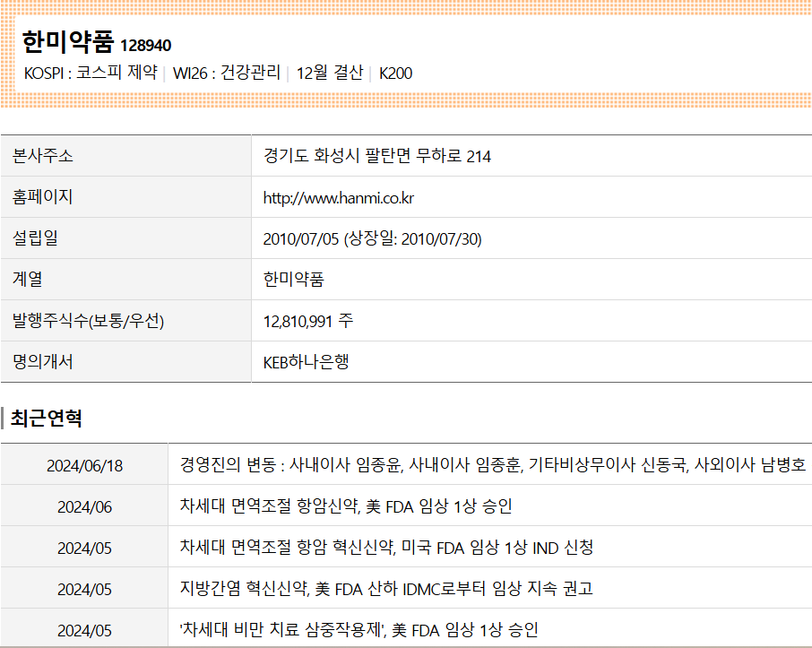Click the 최근연혁 section heading
Viewport: 812px width, 648px height.
pos(46,418)
